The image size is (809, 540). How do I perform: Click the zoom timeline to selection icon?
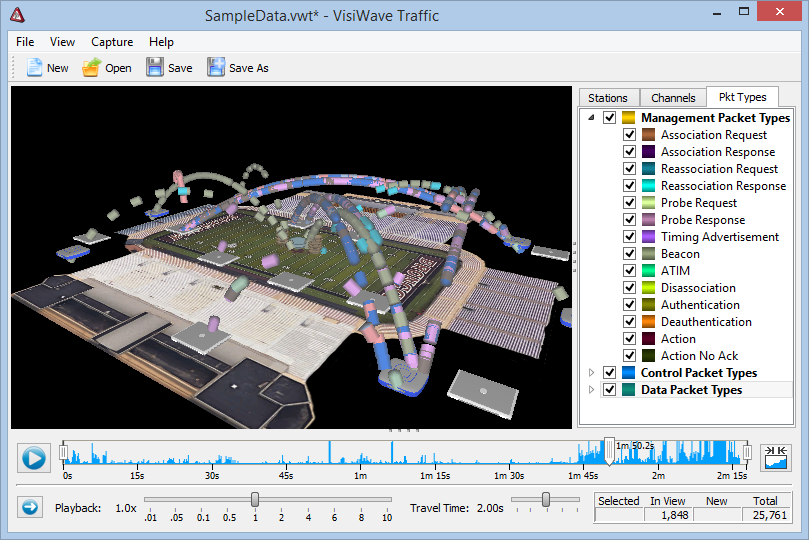[776, 458]
